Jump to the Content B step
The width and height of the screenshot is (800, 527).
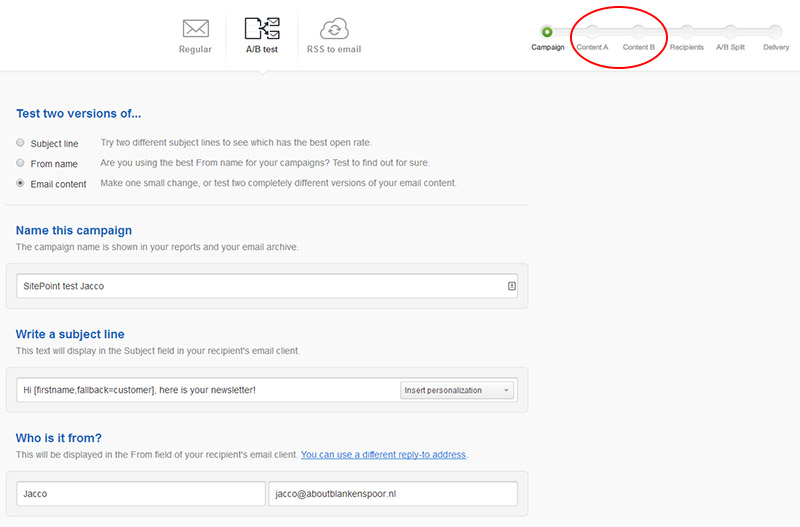638,32
